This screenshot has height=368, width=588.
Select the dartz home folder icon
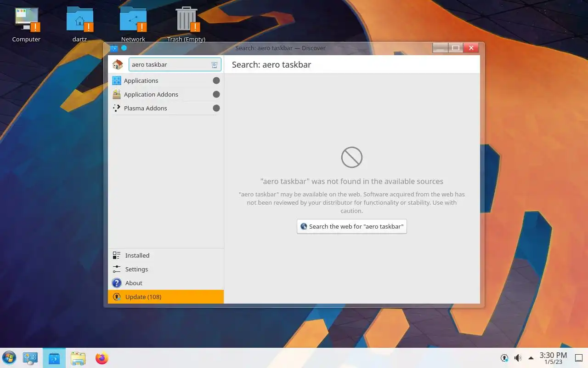pyautogui.click(x=79, y=25)
